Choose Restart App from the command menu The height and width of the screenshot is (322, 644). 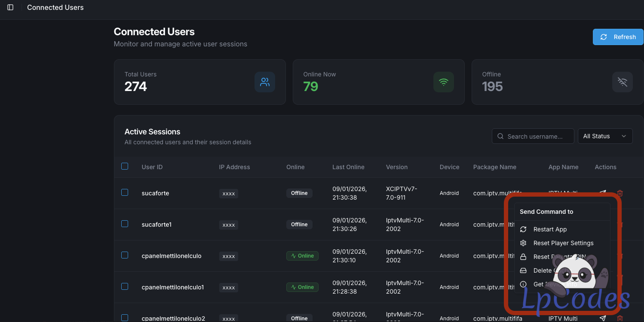tap(550, 229)
